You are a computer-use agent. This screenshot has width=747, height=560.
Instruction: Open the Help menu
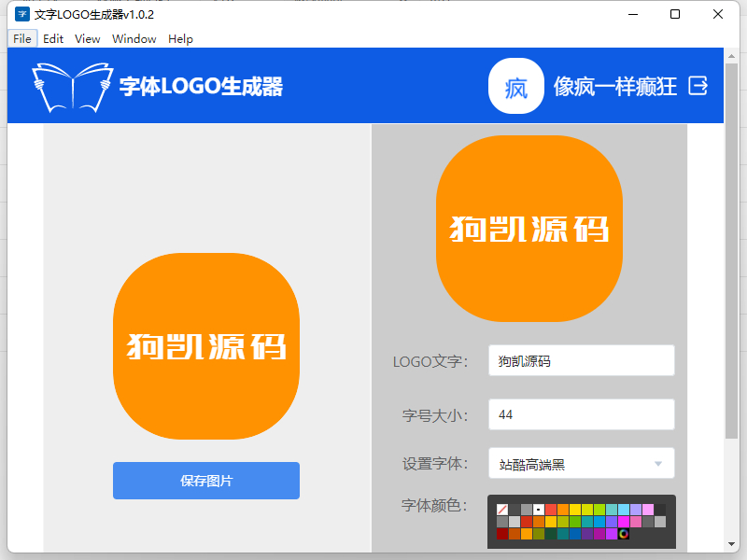pos(180,38)
